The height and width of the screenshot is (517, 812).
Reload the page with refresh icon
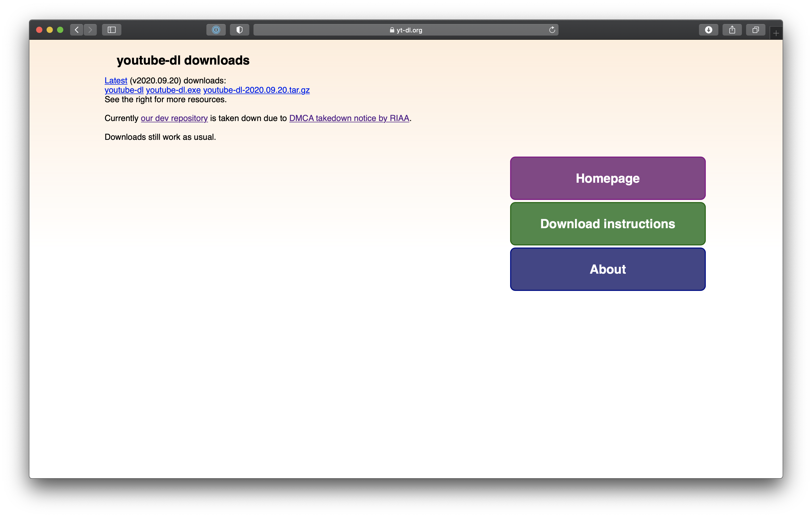tap(552, 30)
